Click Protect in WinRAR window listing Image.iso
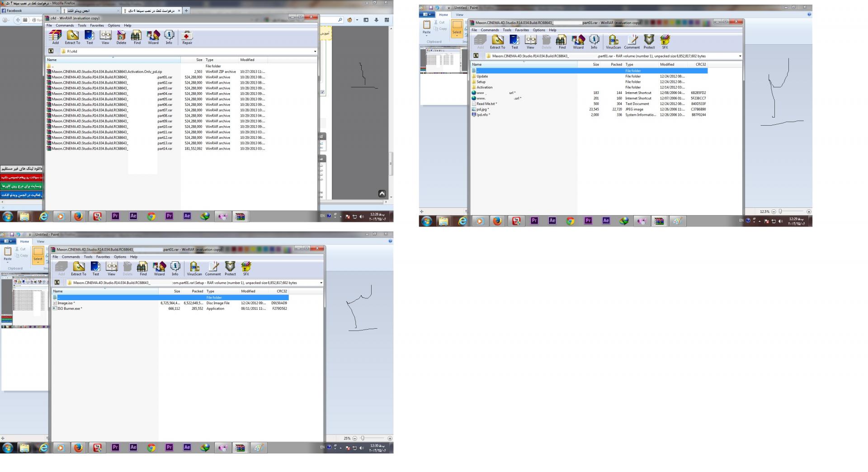Viewport: 868px width, 472px height. 230,268
